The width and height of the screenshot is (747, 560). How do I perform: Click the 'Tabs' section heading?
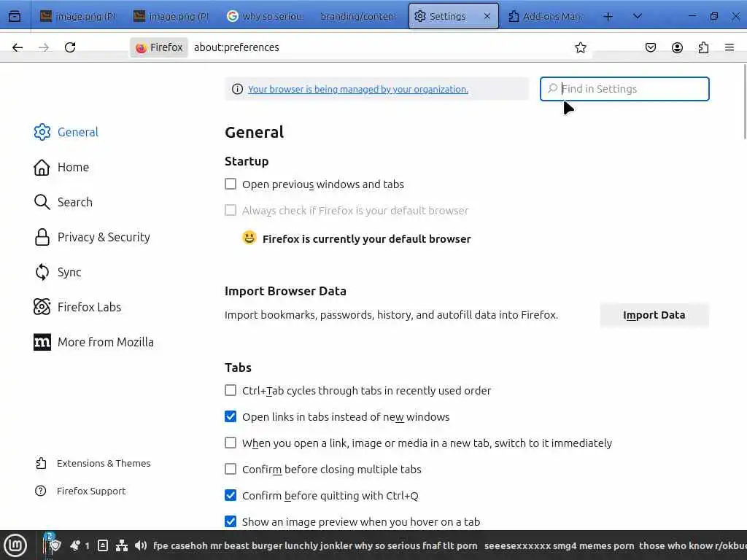click(239, 367)
